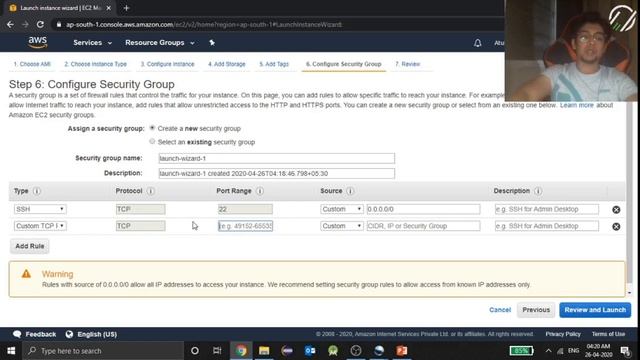Viewport: 640px width, 360px height.
Task: Click the Port Range field of Custom TCP rule
Action: point(245,226)
